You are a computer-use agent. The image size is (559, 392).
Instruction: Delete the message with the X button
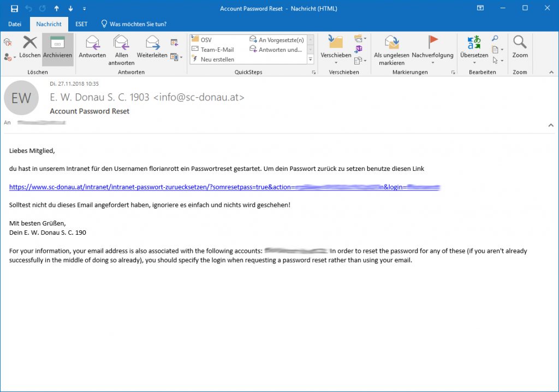(29, 47)
